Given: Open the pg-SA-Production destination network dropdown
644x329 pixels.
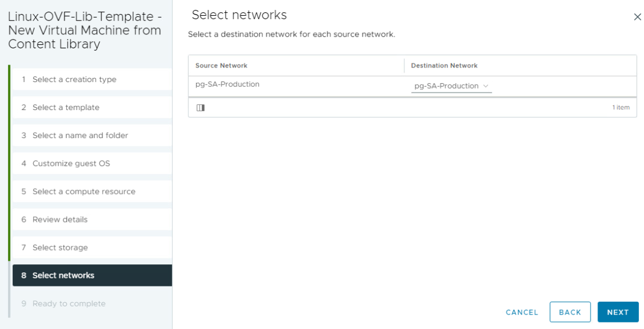Looking at the screenshot, I should 451,86.
